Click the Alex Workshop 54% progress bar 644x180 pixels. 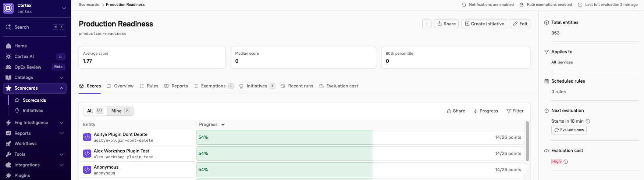360,154
